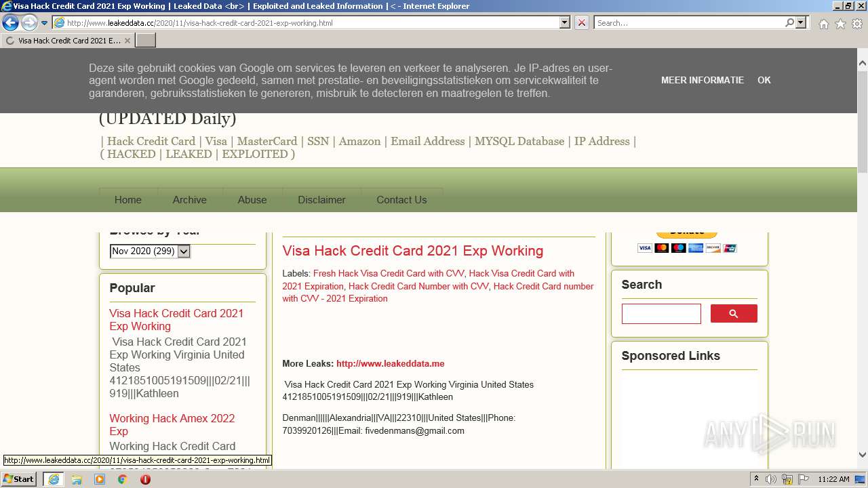Click the MasterCard payment card icon

click(x=662, y=248)
